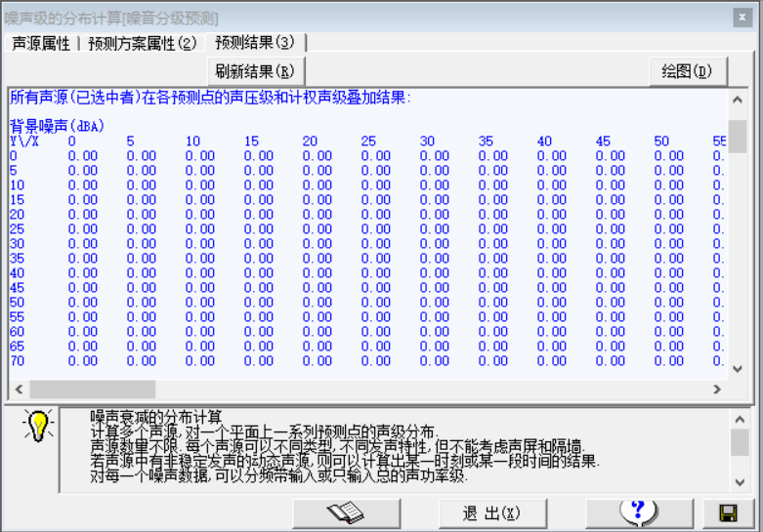This screenshot has height=532, width=763.
Task: Click the 刷新结果(R) button
Action: (255, 71)
